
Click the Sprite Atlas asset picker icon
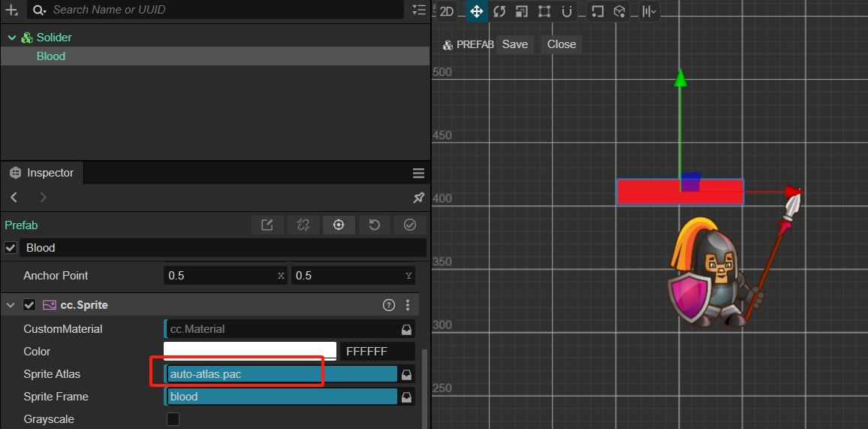click(x=406, y=374)
